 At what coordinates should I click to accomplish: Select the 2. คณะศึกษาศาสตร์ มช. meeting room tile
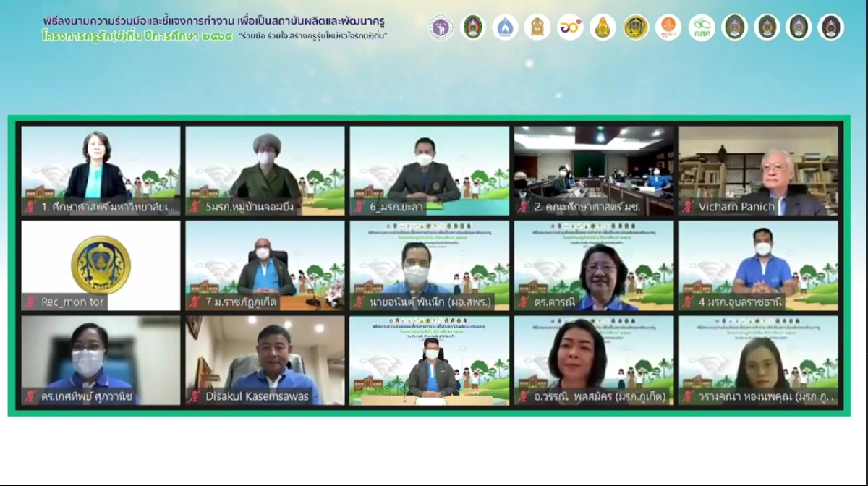[594, 171]
